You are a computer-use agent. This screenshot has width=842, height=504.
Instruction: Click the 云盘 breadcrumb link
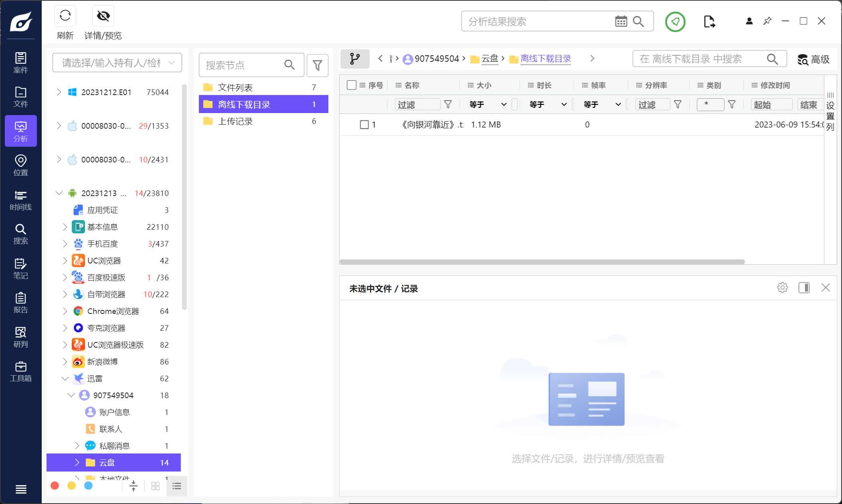(x=489, y=59)
